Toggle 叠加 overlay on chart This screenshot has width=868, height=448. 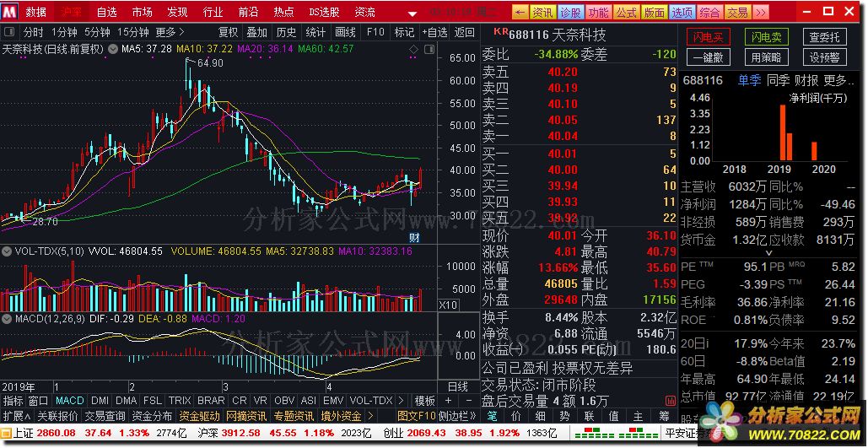(x=256, y=32)
